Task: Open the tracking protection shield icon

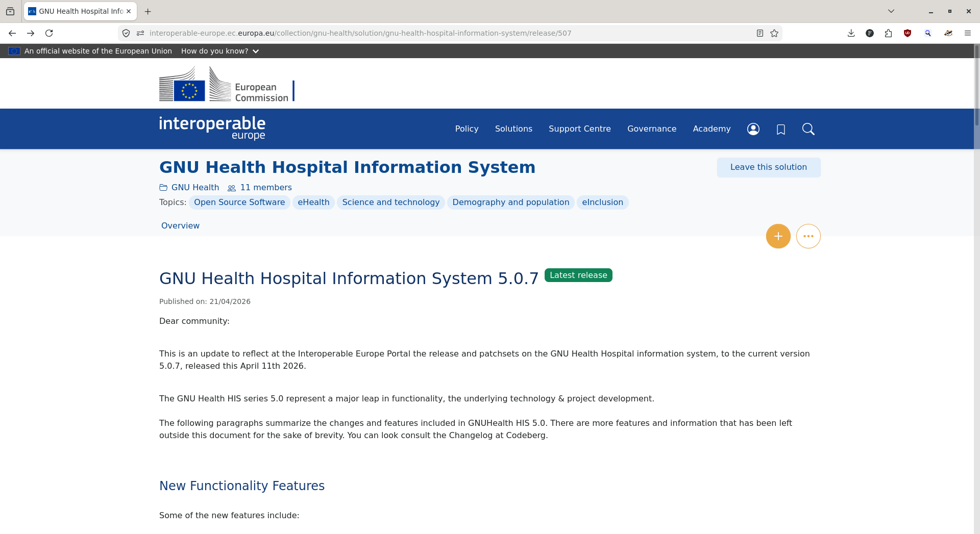Action: pyautogui.click(x=126, y=33)
